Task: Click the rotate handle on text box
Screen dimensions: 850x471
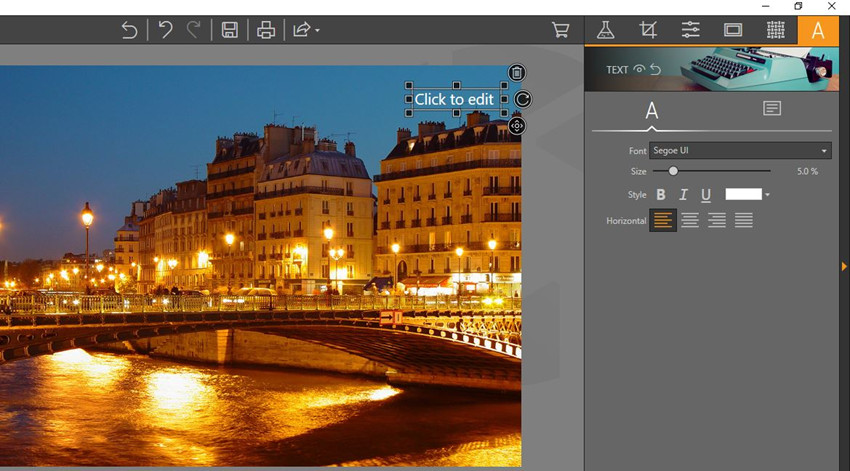Action: click(521, 99)
